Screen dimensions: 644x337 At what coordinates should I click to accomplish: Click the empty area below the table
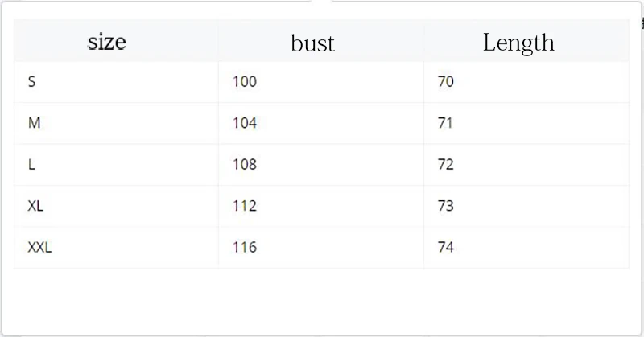click(x=321, y=302)
